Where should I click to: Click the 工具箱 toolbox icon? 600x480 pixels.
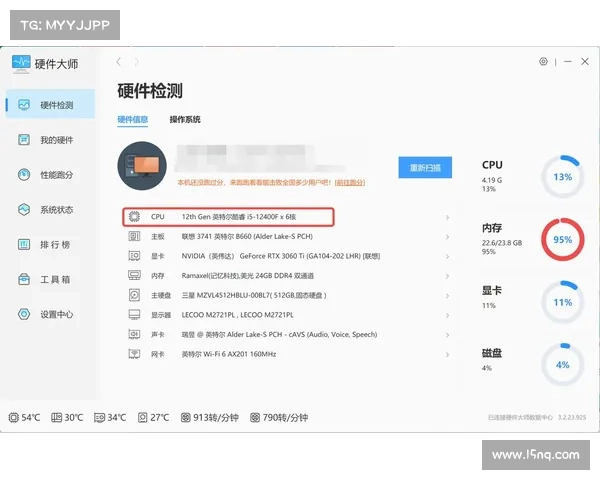[24, 279]
